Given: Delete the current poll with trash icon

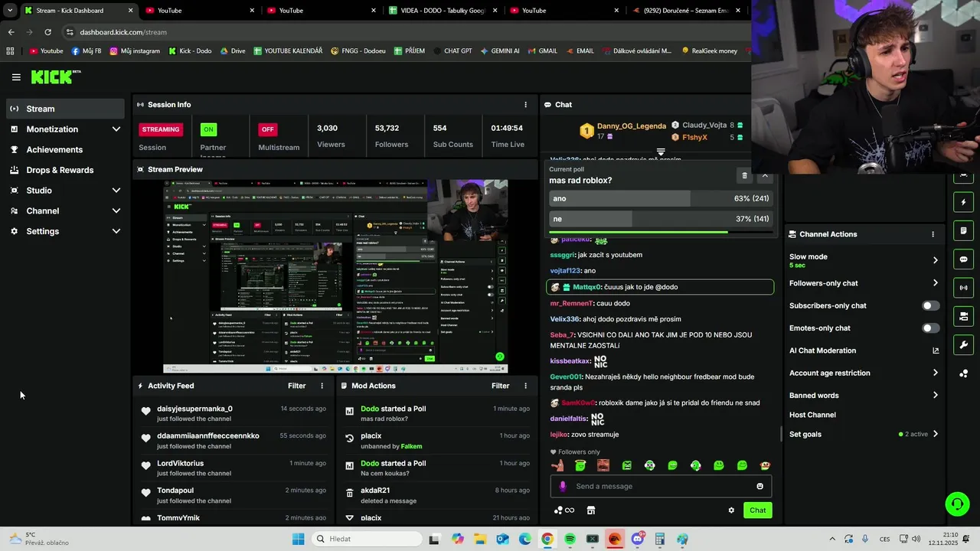Looking at the screenshot, I should [x=744, y=176].
